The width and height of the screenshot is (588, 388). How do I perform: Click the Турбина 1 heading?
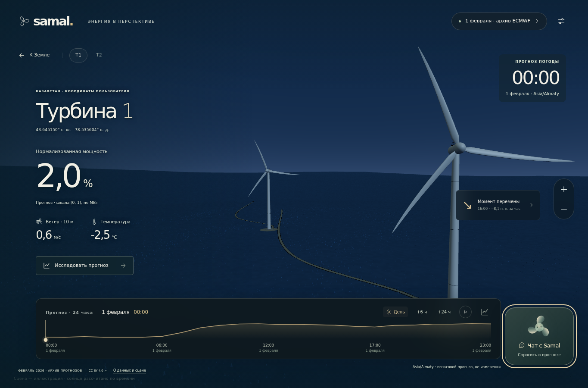[84, 111]
